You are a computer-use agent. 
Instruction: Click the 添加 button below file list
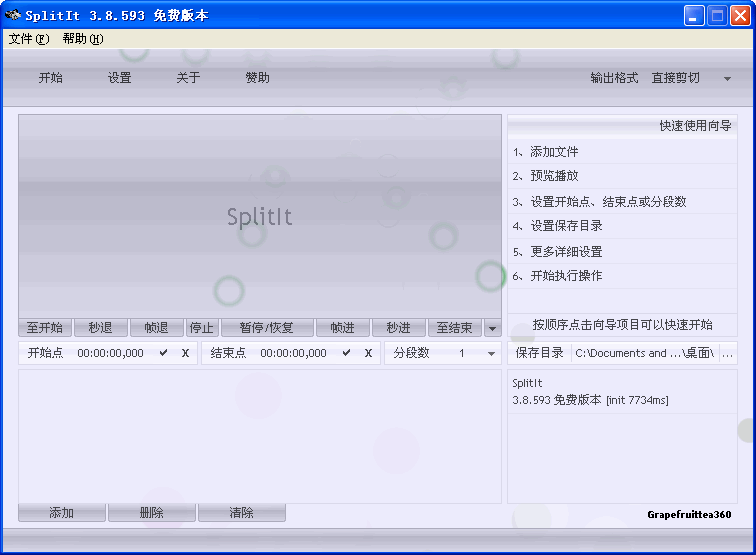coord(62,513)
